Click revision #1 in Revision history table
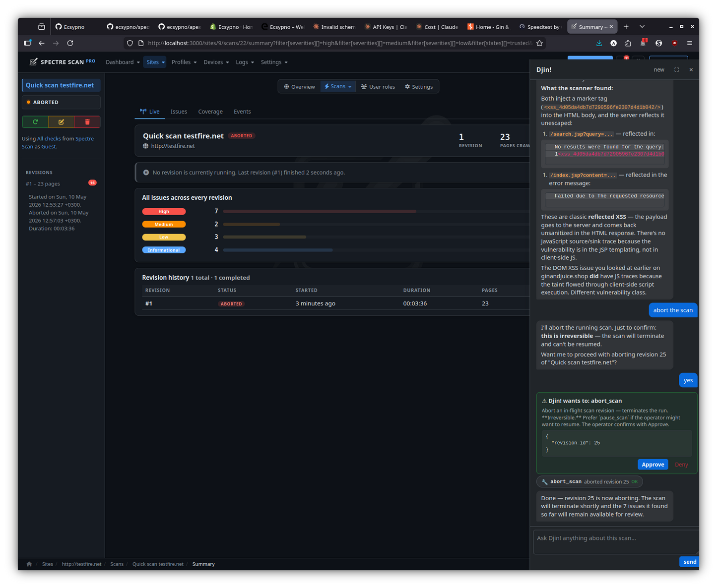This screenshot has height=588, width=717. pyautogui.click(x=149, y=303)
